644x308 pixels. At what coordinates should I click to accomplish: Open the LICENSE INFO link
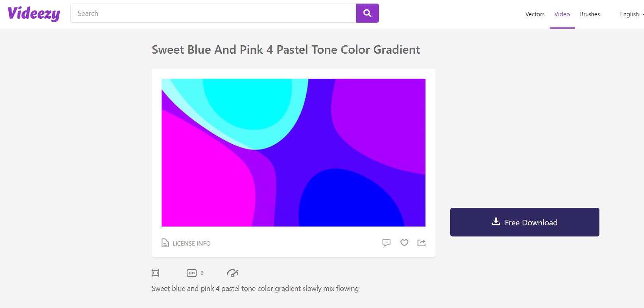click(x=191, y=243)
